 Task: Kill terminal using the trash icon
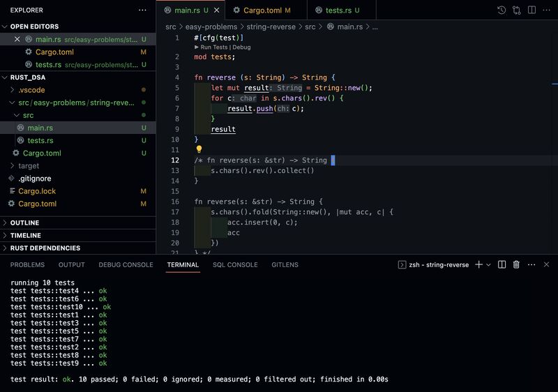pyautogui.click(x=516, y=265)
